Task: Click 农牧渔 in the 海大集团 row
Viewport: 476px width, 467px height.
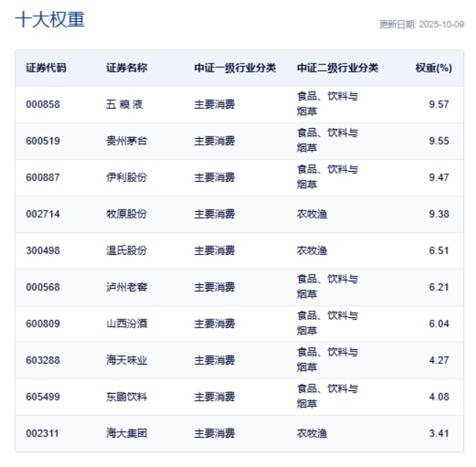Action: coord(312,433)
